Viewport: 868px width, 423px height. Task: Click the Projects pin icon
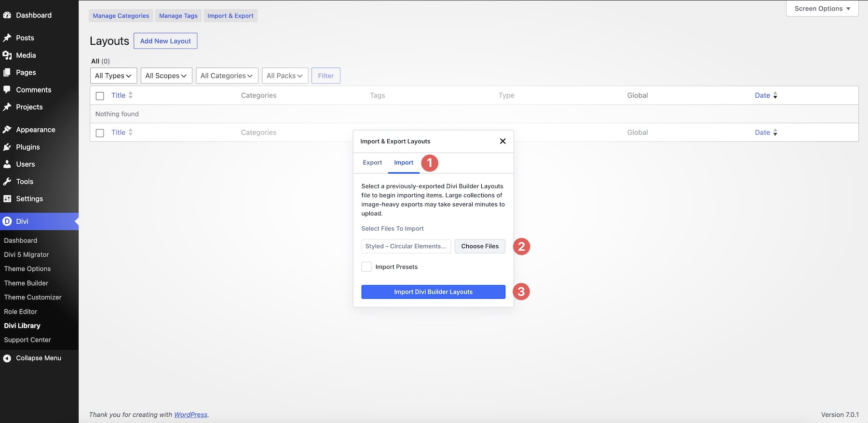(7, 107)
